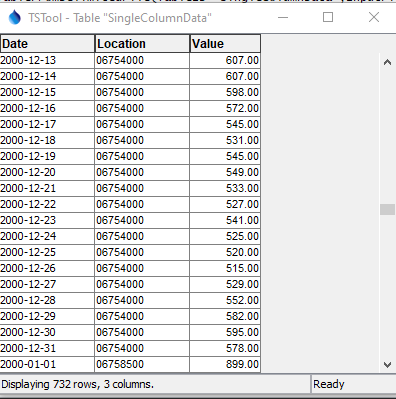The width and height of the screenshot is (396, 399).
Task: Select date cell 2000-12-19
Action: coord(47,156)
